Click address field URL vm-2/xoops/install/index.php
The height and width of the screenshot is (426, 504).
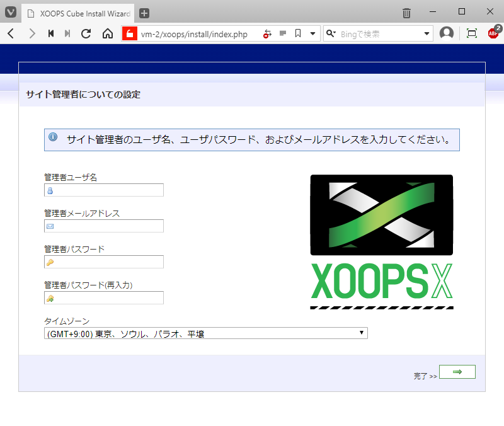pyautogui.click(x=194, y=34)
